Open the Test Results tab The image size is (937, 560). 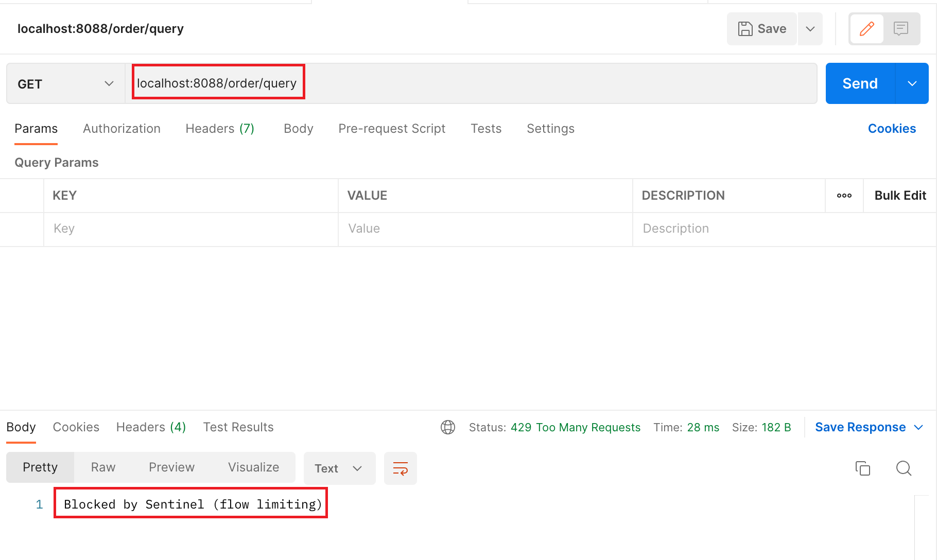pyautogui.click(x=238, y=427)
